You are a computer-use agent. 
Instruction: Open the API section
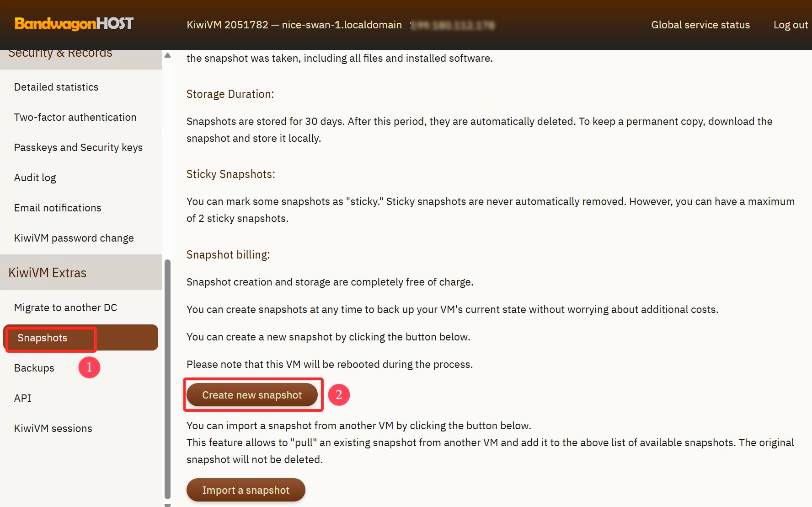(x=23, y=398)
